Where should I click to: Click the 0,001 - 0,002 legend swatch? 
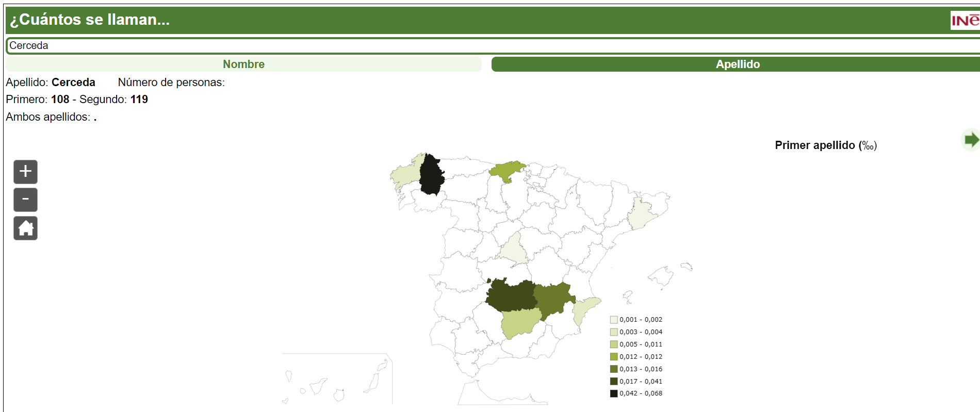point(614,320)
